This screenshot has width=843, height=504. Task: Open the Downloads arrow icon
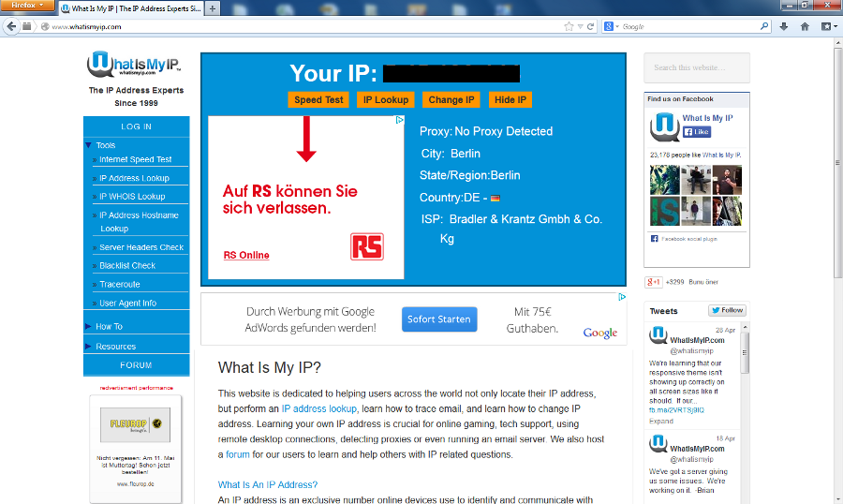[784, 26]
